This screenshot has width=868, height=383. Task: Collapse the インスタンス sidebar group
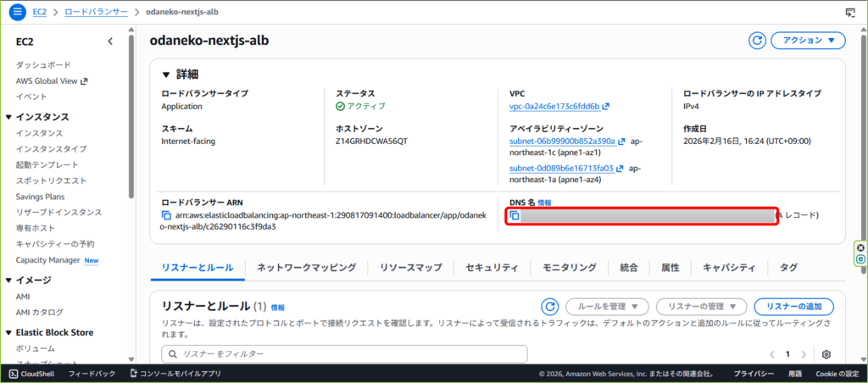coord(9,117)
